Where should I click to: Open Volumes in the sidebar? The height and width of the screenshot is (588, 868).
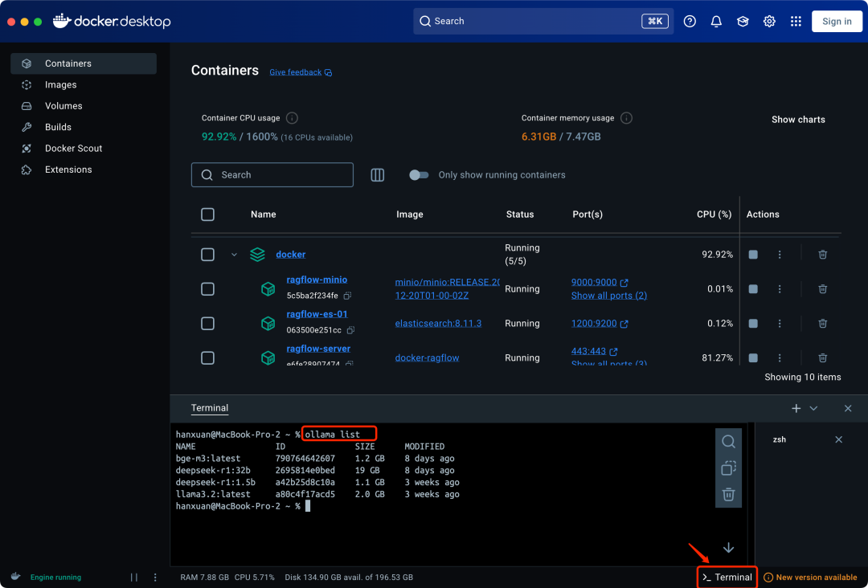point(84,106)
